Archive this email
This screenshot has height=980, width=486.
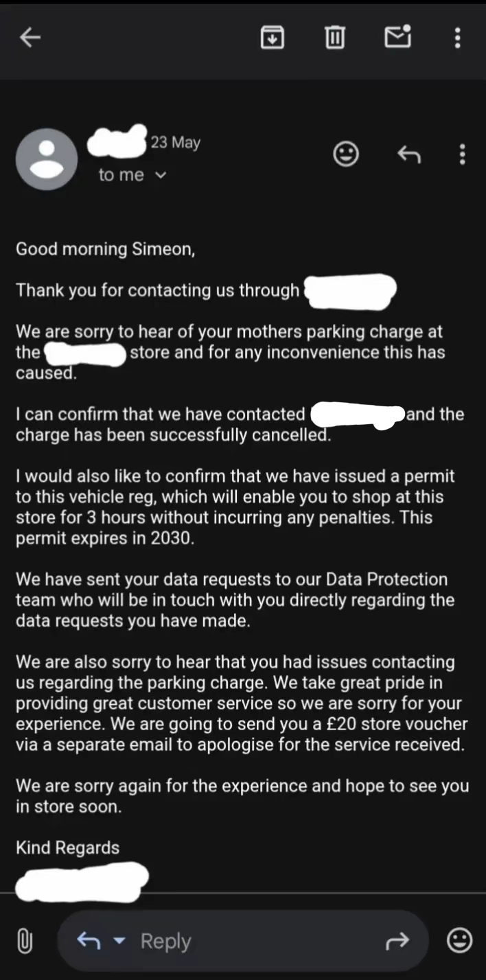273,37
